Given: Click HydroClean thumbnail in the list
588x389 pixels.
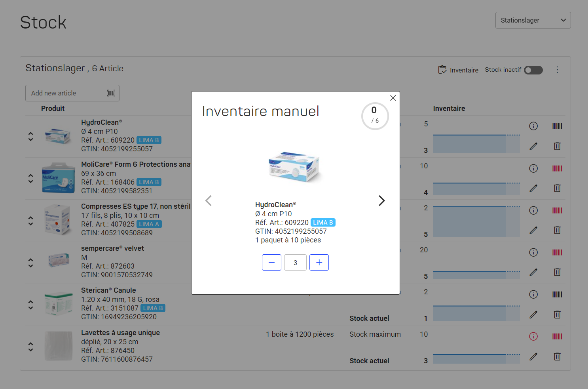Looking at the screenshot, I should 58,136.
